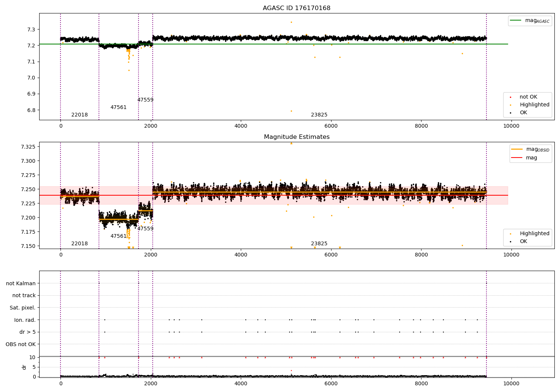This screenshot has width=560, height=392.
Task: Click the 10000 x-axis tick in bottom plot
Action: [x=511, y=383]
